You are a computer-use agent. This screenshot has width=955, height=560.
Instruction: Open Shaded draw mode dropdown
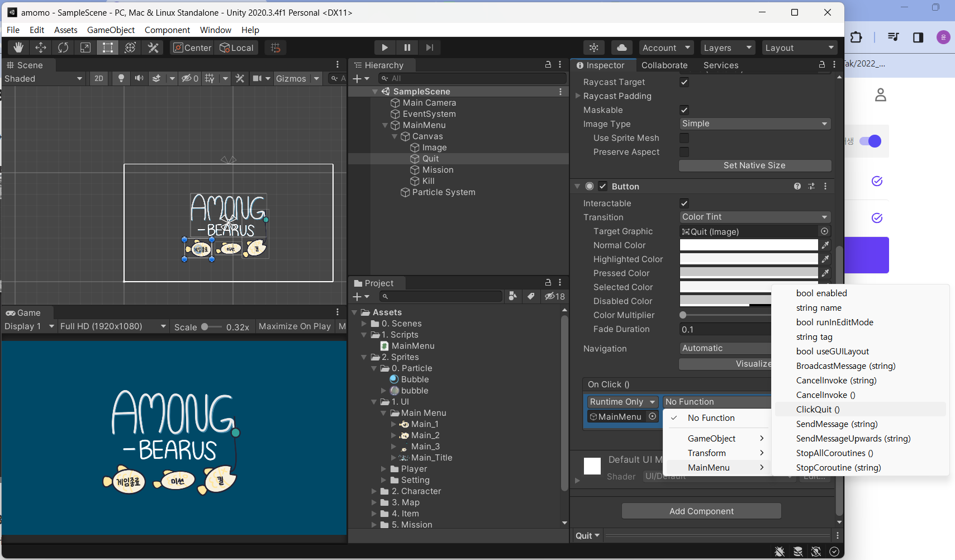tap(44, 78)
